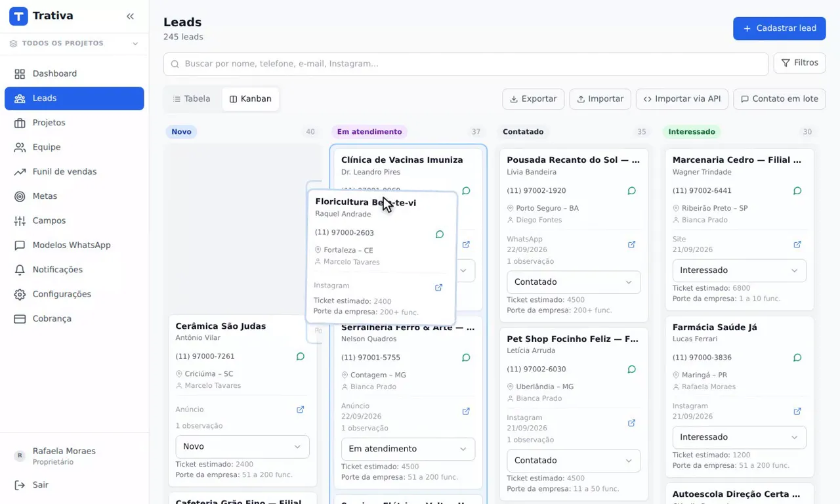Viewport: 840px width, 504px height.
Task: Open external link for Cerâmica São Judas
Action: pos(301,409)
